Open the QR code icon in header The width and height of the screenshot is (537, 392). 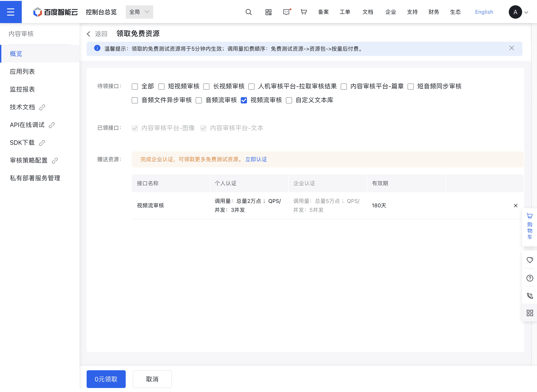(x=268, y=12)
